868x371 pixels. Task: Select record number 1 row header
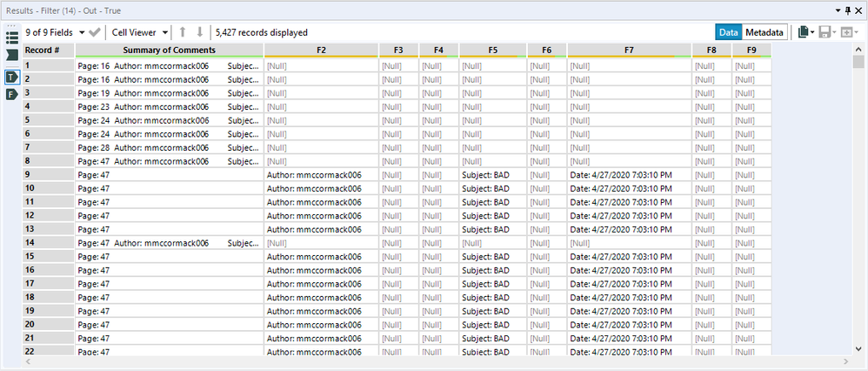coord(49,65)
